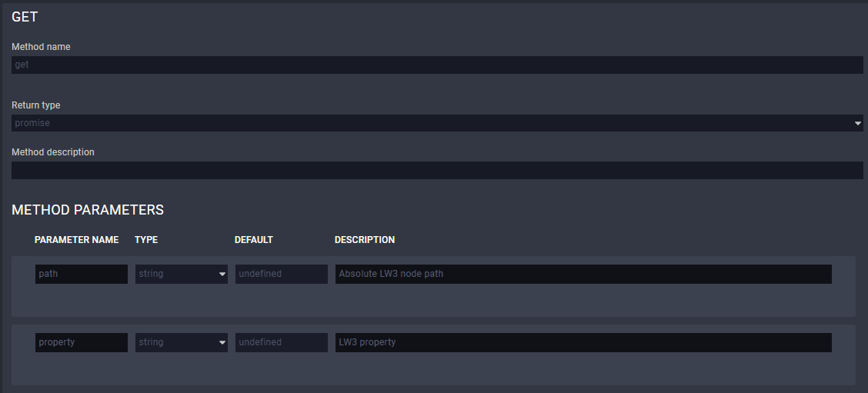Click the default value field for property
The height and width of the screenshot is (393, 868).
[x=282, y=342]
